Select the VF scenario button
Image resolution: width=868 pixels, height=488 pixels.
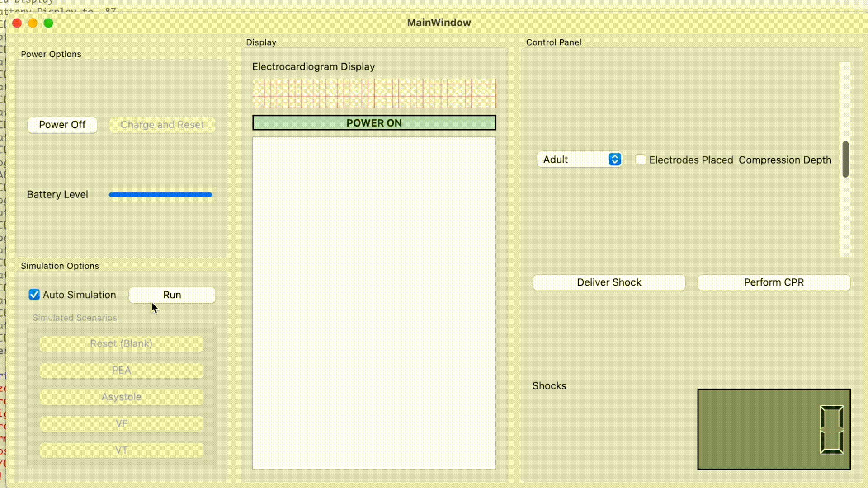point(121,423)
